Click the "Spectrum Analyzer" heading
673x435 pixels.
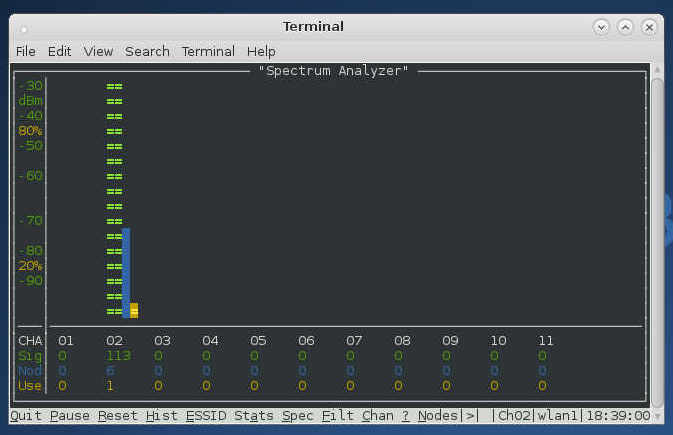click(x=333, y=71)
